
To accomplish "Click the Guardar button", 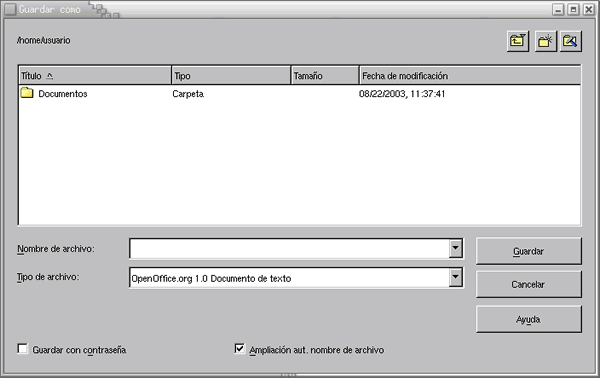I will (x=528, y=251).
